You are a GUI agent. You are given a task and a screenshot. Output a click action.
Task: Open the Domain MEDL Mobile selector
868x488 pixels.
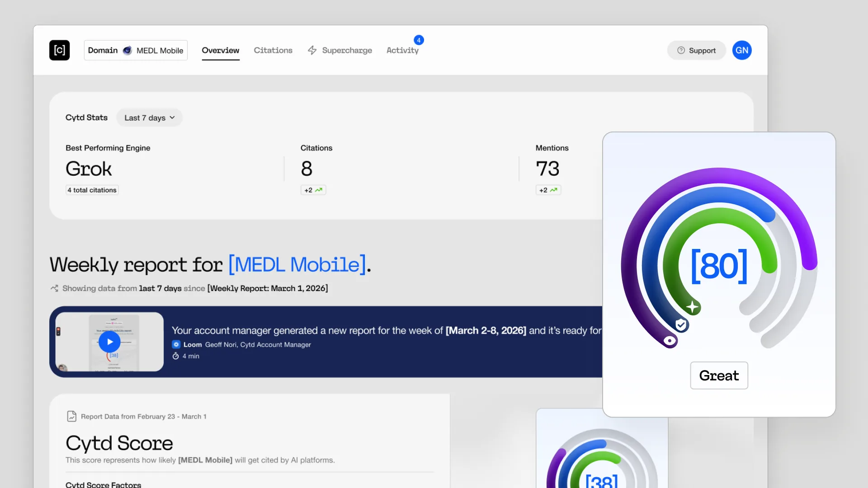pyautogui.click(x=136, y=50)
